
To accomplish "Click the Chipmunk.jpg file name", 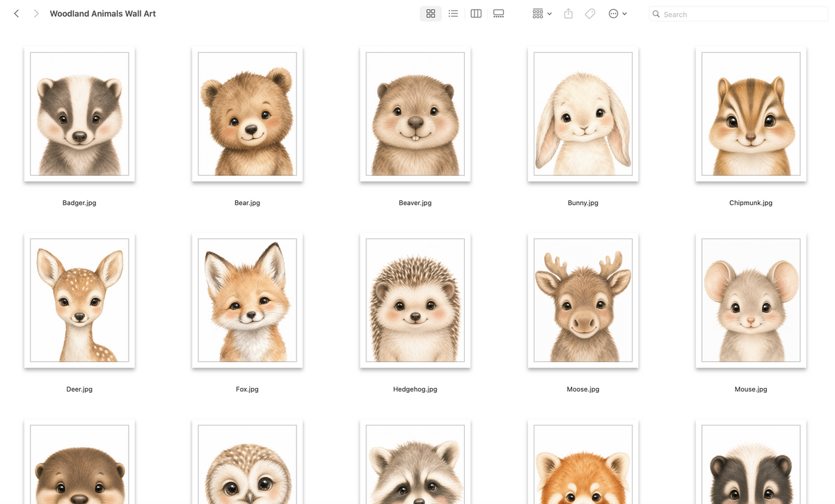I will point(751,203).
